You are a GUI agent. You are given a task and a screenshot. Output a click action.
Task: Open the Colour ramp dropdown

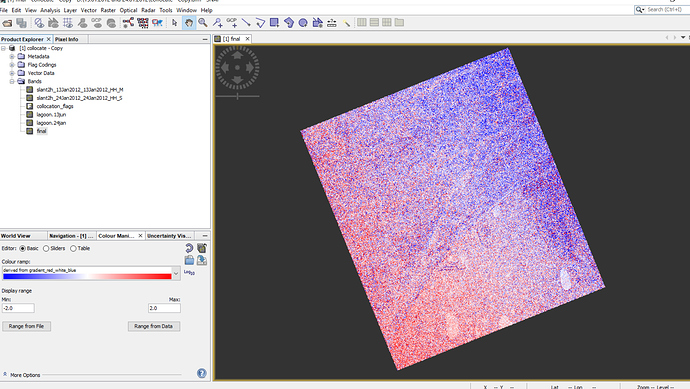click(x=176, y=273)
